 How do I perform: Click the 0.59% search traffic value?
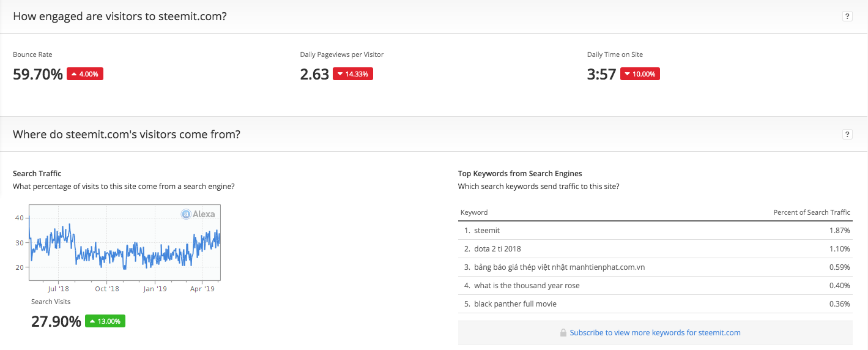click(839, 267)
